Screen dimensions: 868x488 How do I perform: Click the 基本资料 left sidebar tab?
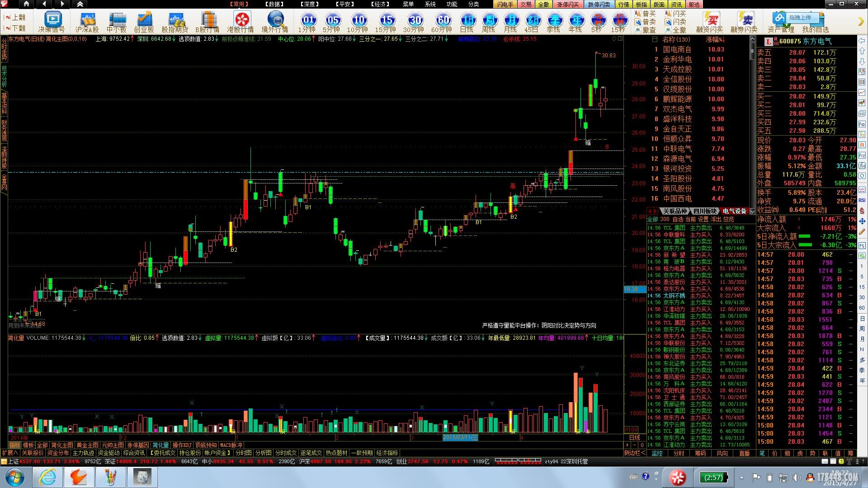[x=4, y=103]
